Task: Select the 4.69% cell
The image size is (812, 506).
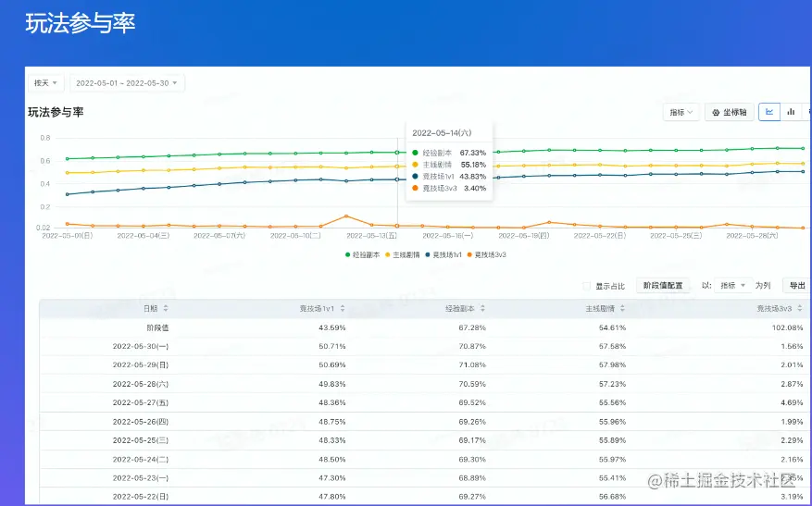Action: [792, 402]
